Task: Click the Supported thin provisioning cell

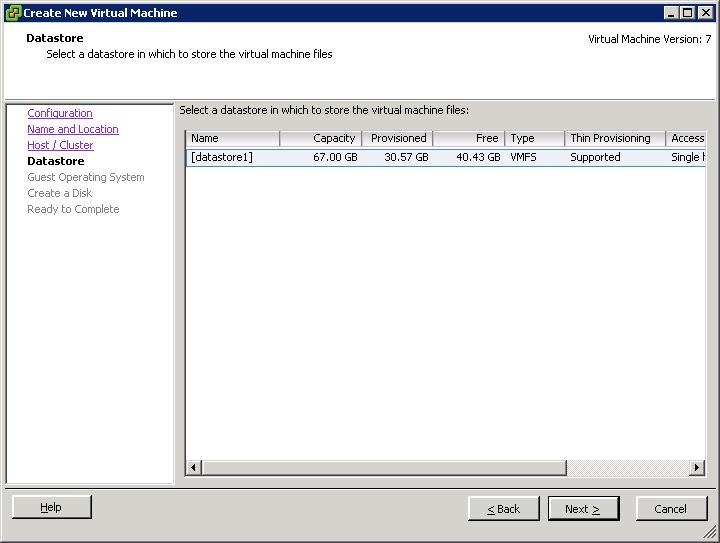Action: 595,157
